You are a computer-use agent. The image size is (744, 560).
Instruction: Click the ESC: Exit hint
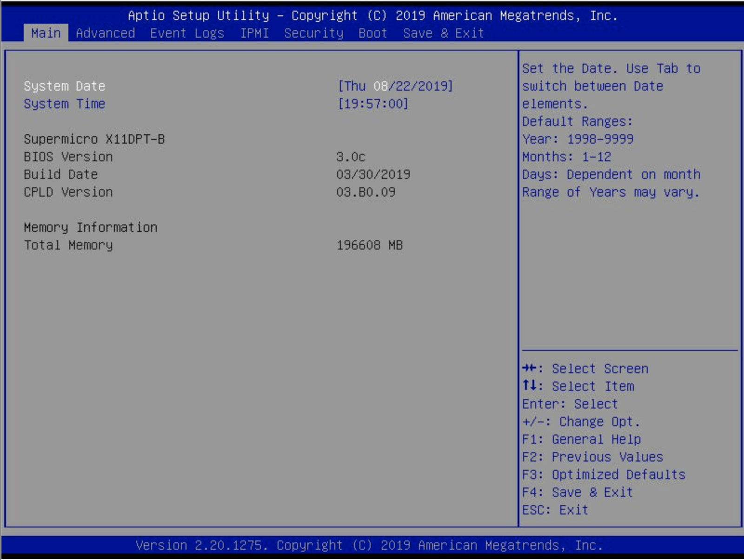555,510
